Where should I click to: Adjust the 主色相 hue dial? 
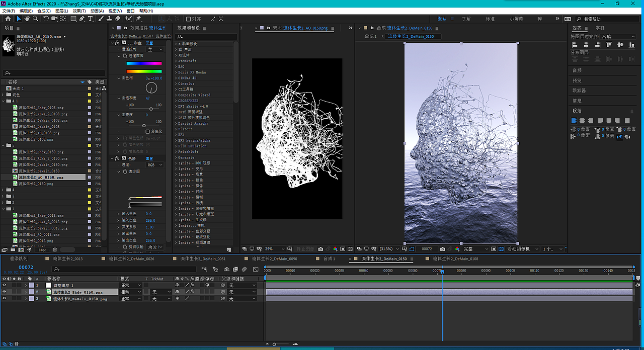151,87
